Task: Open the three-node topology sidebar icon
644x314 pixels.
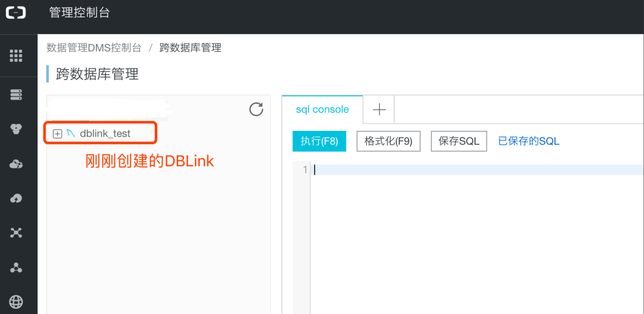Action: (16, 267)
